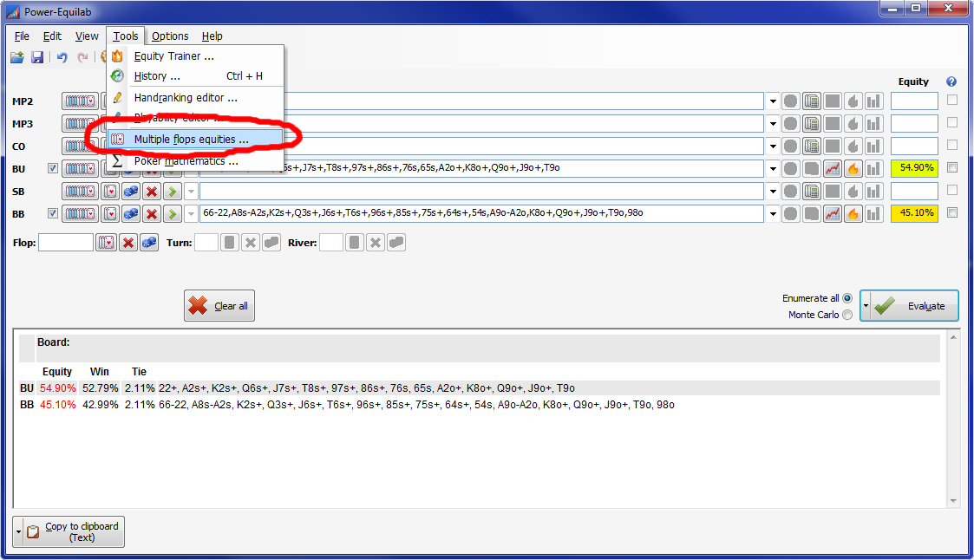This screenshot has height=560, width=974.
Task: Open the Copy to clipboard format dropdown arrow
Action: coord(18,532)
